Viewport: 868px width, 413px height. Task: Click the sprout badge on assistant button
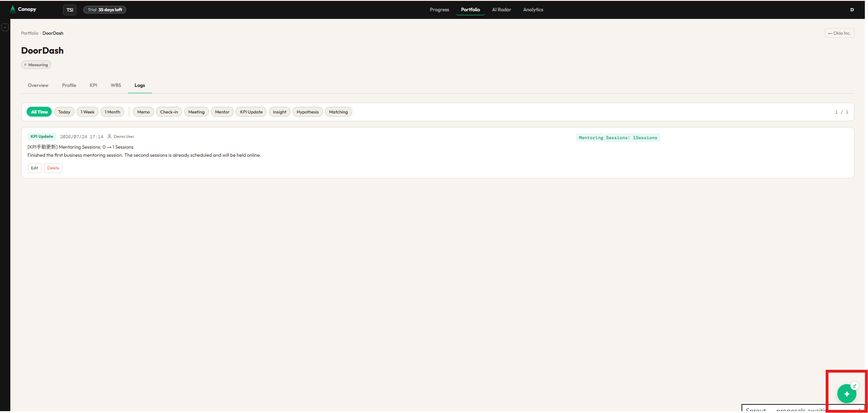[854, 386]
